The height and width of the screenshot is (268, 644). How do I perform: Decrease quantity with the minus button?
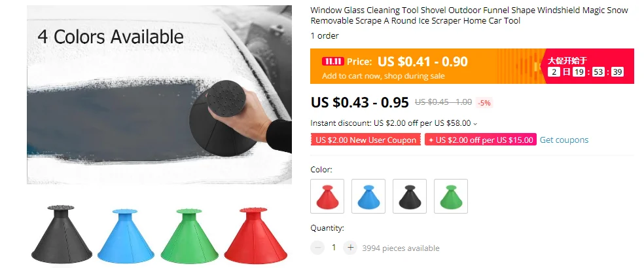317,248
